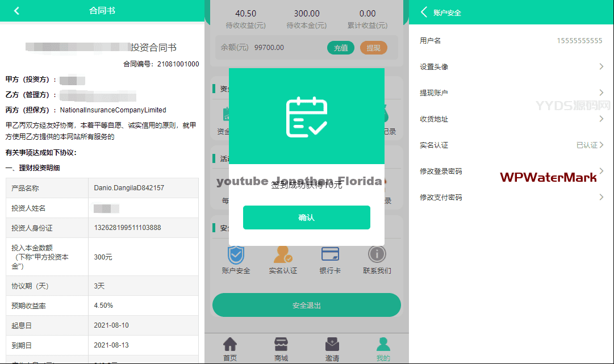The width and height of the screenshot is (614, 364).
Task: Tap the 充值 recharge button
Action: point(341,48)
